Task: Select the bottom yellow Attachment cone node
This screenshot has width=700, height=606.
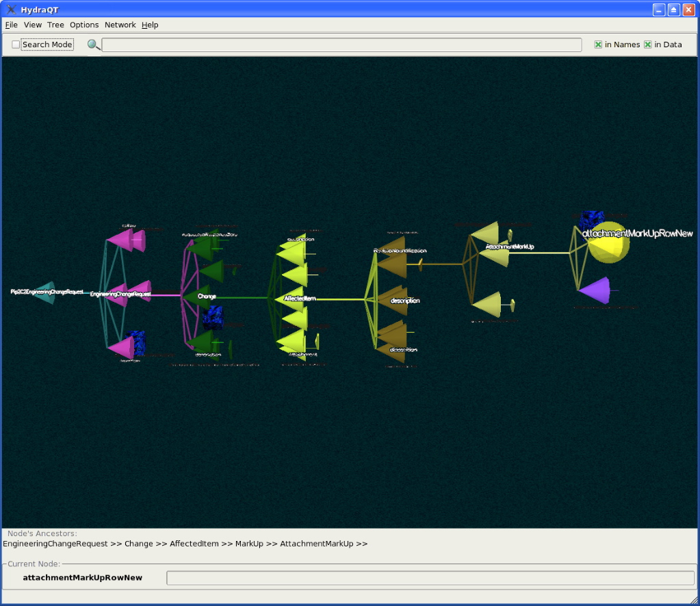Action: point(292,342)
